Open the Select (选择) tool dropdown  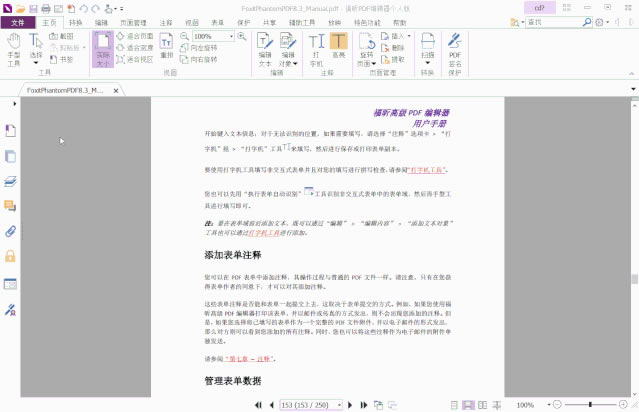click(x=36, y=63)
